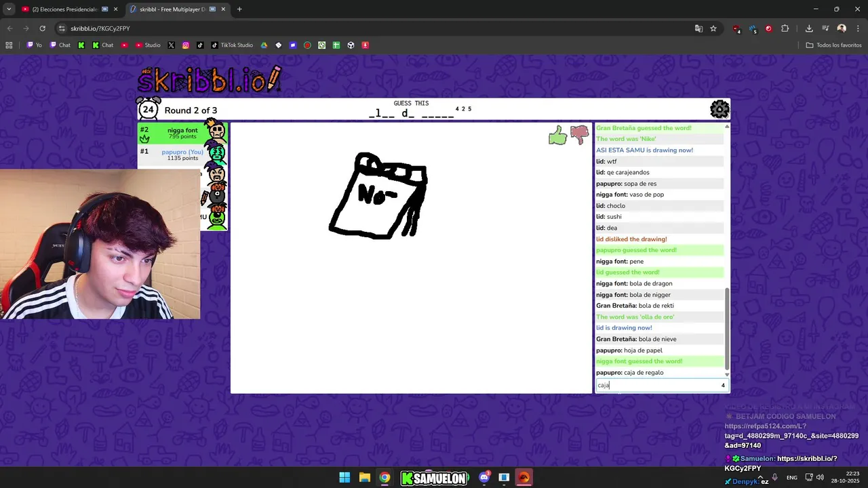The height and width of the screenshot is (488, 868).
Task: Open skribbl settings gear icon
Action: pos(719,109)
